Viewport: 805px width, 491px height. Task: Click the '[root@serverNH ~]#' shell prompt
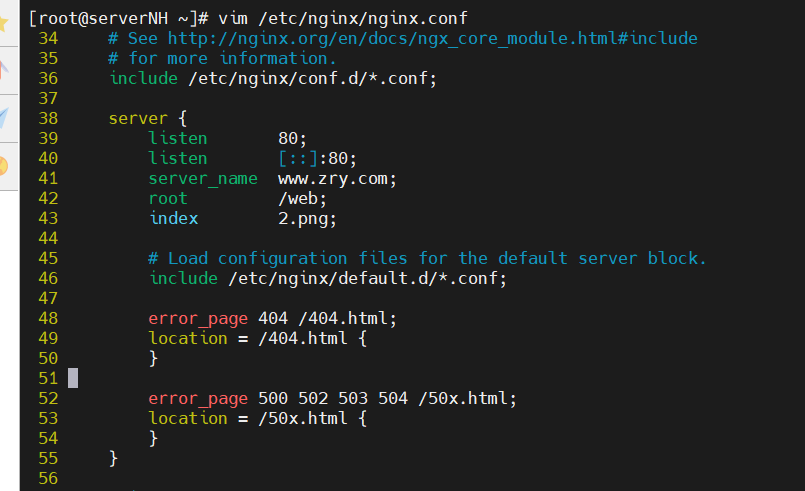coord(119,19)
